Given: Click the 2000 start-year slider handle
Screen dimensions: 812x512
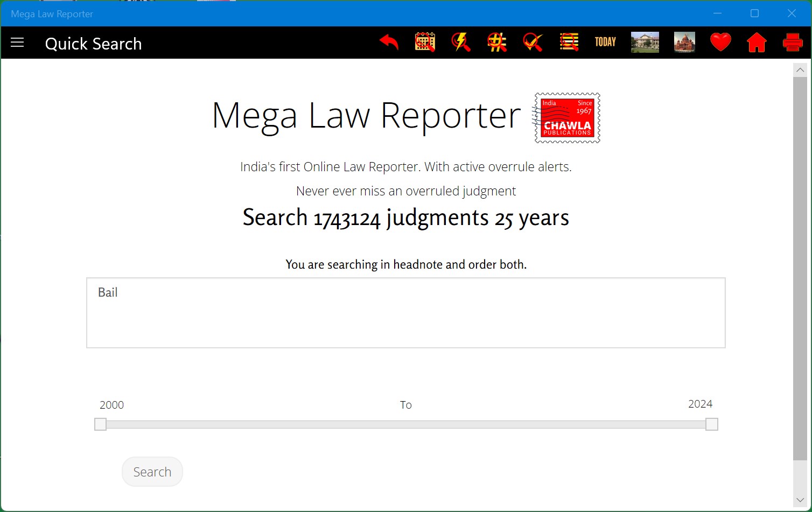Looking at the screenshot, I should [101, 424].
